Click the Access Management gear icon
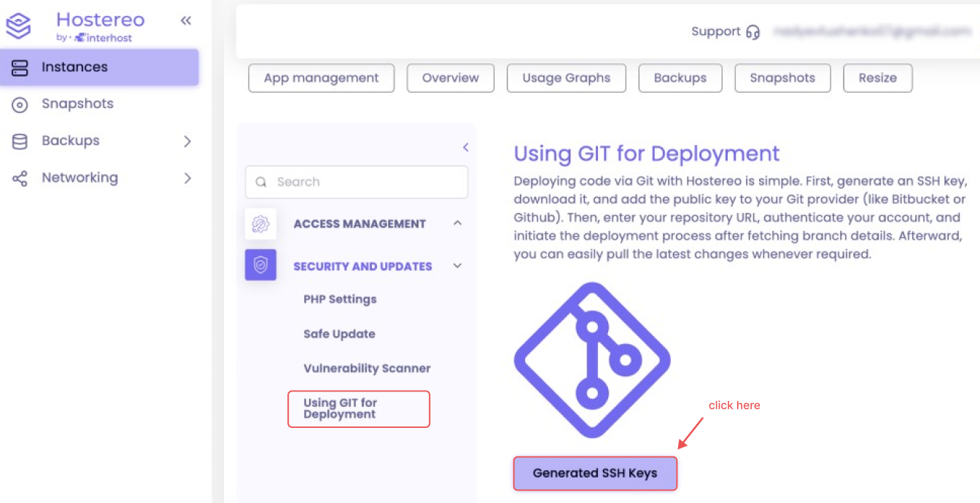The image size is (980, 503). pyautogui.click(x=260, y=224)
